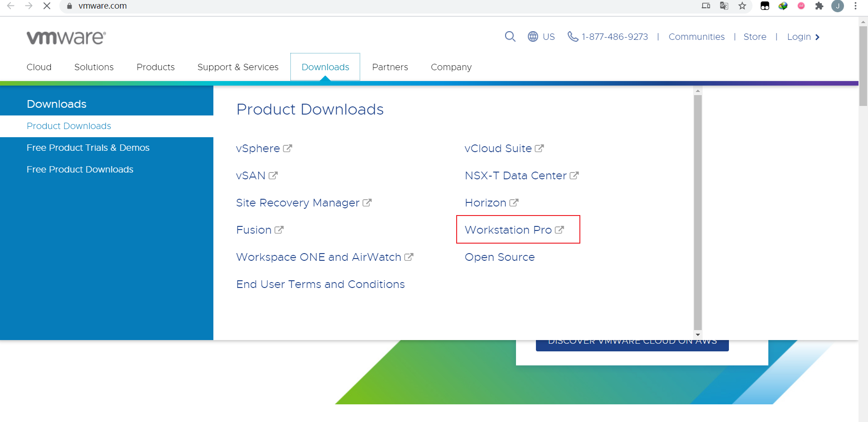This screenshot has height=422, width=868.
Task: Open the Extensions puzzle-piece menu
Action: click(819, 6)
